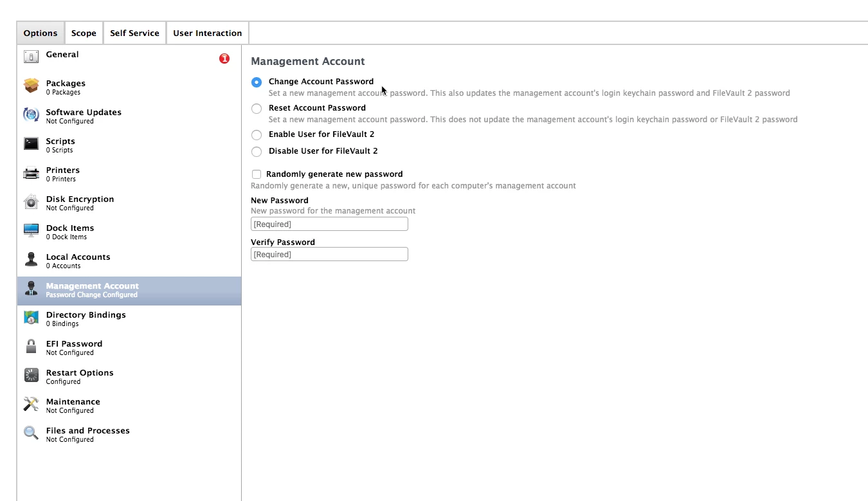Viewport: 868px width, 501px height.
Task: Click the Scripts terminal icon
Action: point(31,143)
